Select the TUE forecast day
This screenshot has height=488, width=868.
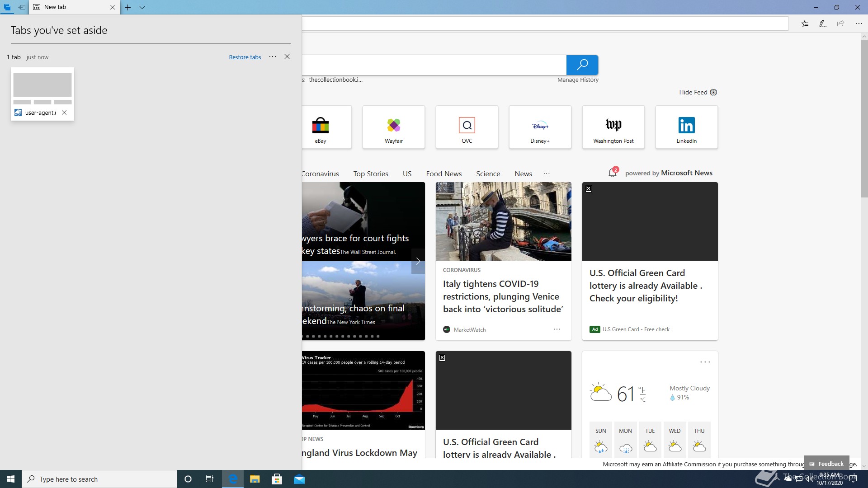click(x=650, y=440)
